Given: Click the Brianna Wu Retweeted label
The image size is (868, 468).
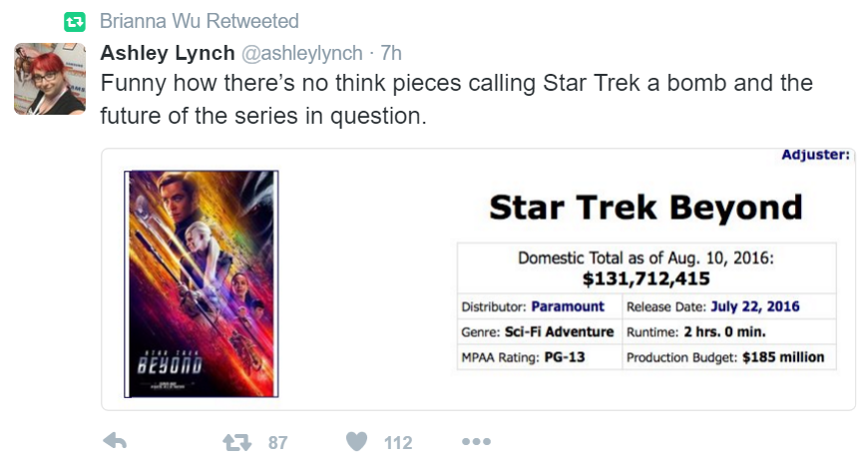Looking at the screenshot, I should 200,21.
